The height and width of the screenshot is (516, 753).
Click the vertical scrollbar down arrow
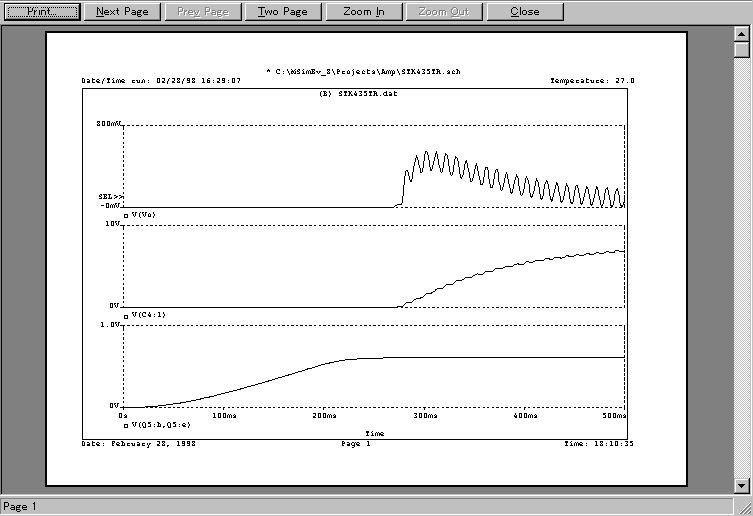(741, 486)
